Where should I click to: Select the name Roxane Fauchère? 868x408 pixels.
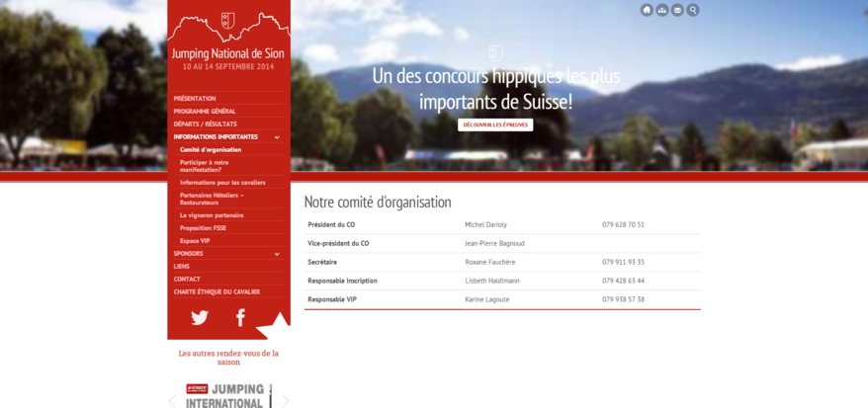click(490, 262)
